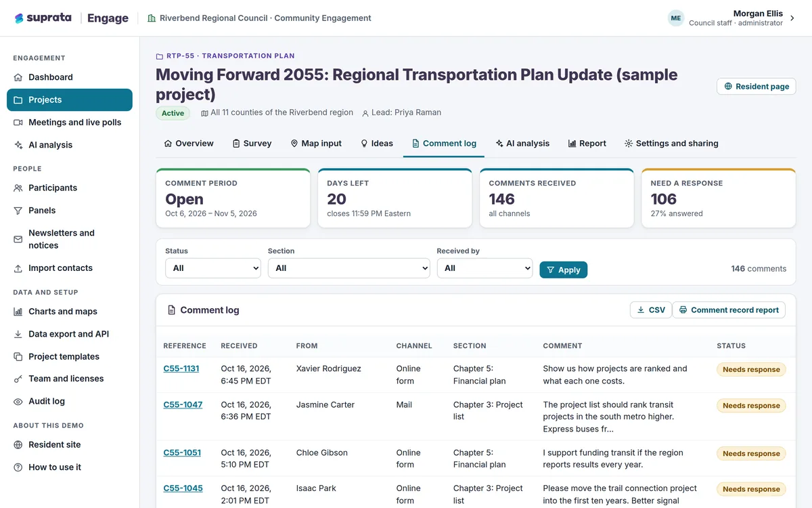
Task: Go to AI analysis in sidebar
Action: point(70,145)
